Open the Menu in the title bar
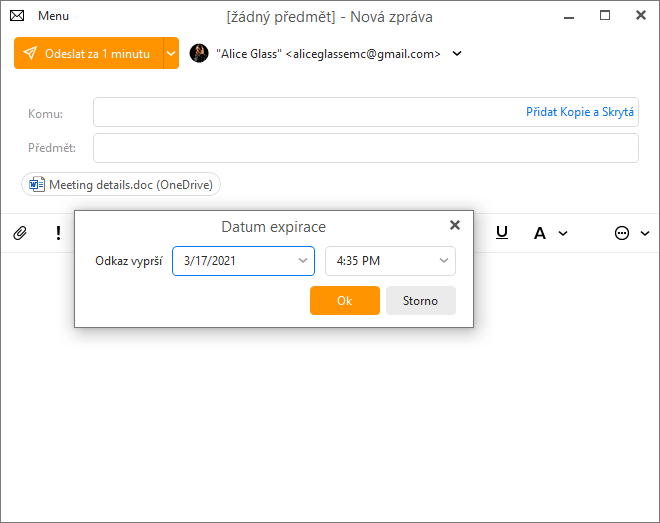 tap(53, 16)
